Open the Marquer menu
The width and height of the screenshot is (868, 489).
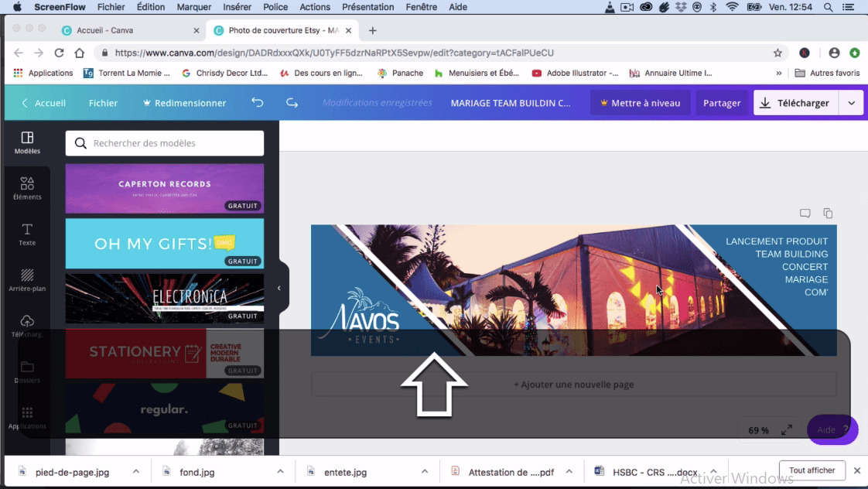pos(193,7)
